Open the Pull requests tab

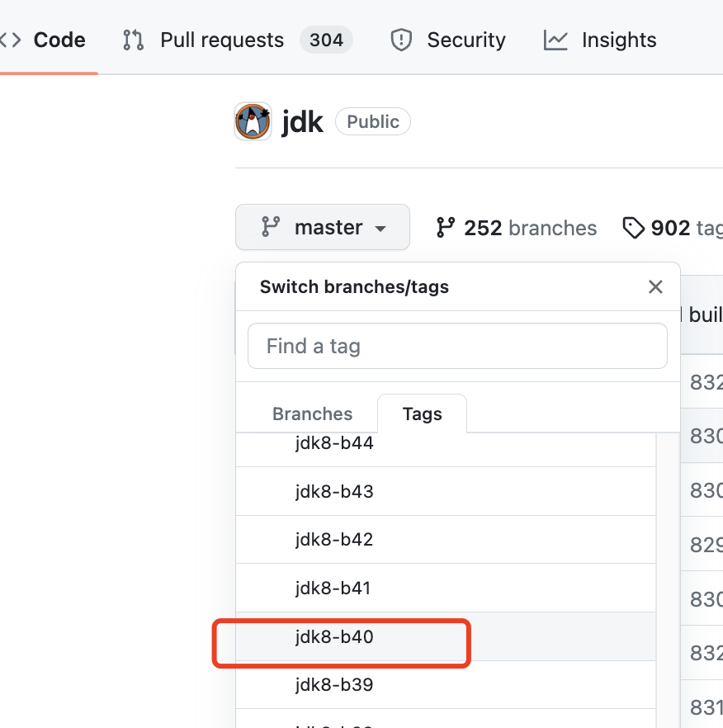pyautogui.click(x=221, y=40)
